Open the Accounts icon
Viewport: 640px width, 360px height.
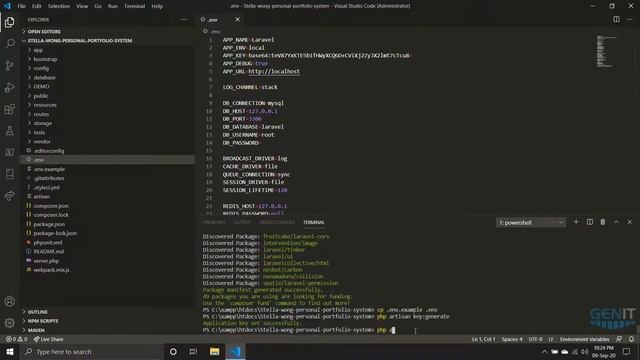click(9, 301)
